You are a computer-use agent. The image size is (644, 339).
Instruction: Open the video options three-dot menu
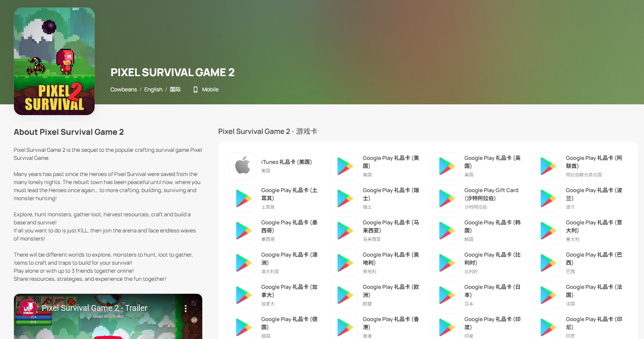185,308
